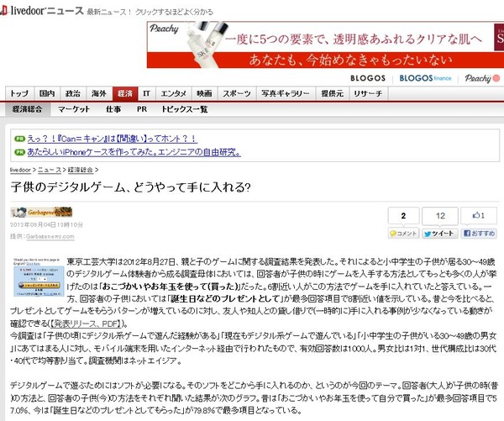
Task: Select the 仕事 sub-tab
Action: pyautogui.click(x=113, y=109)
